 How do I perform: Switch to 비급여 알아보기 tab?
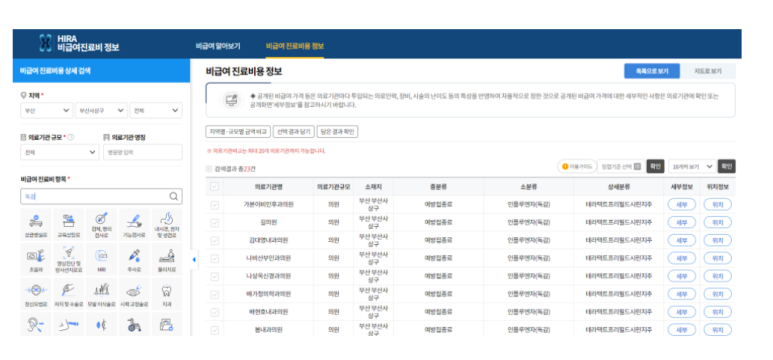tap(218, 46)
